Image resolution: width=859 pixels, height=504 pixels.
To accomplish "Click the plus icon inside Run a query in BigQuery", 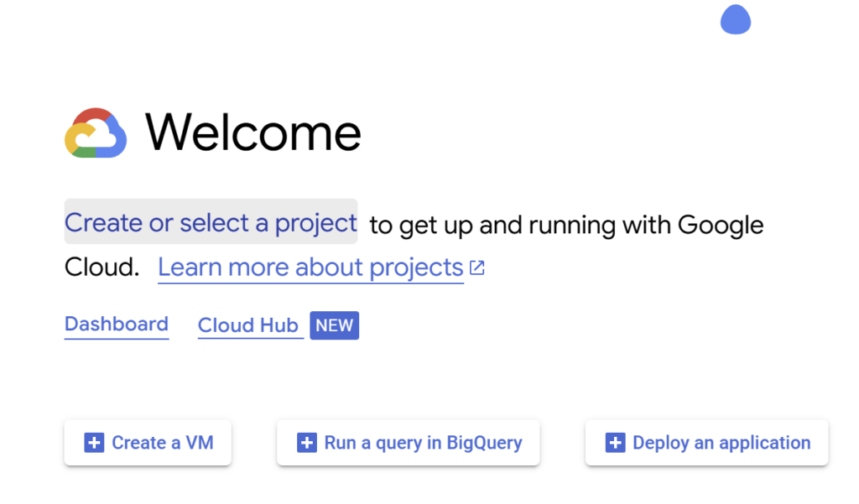I will pos(307,442).
